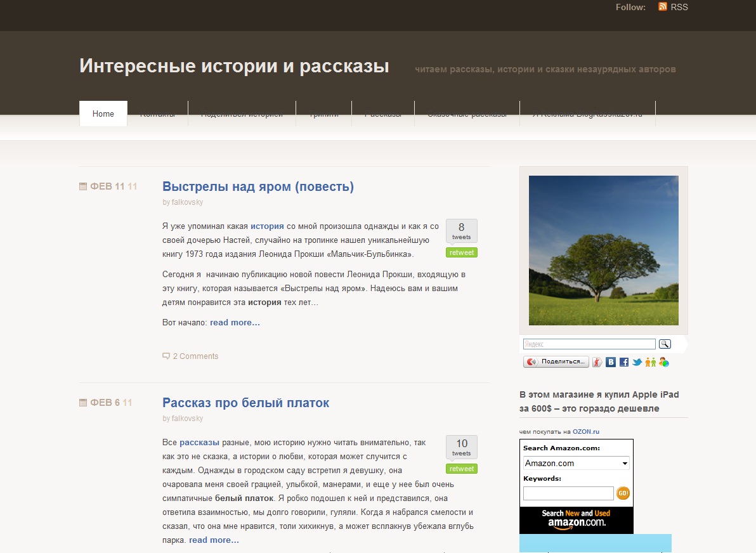Focus the Amazon Keywords input field

pyautogui.click(x=568, y=493)
